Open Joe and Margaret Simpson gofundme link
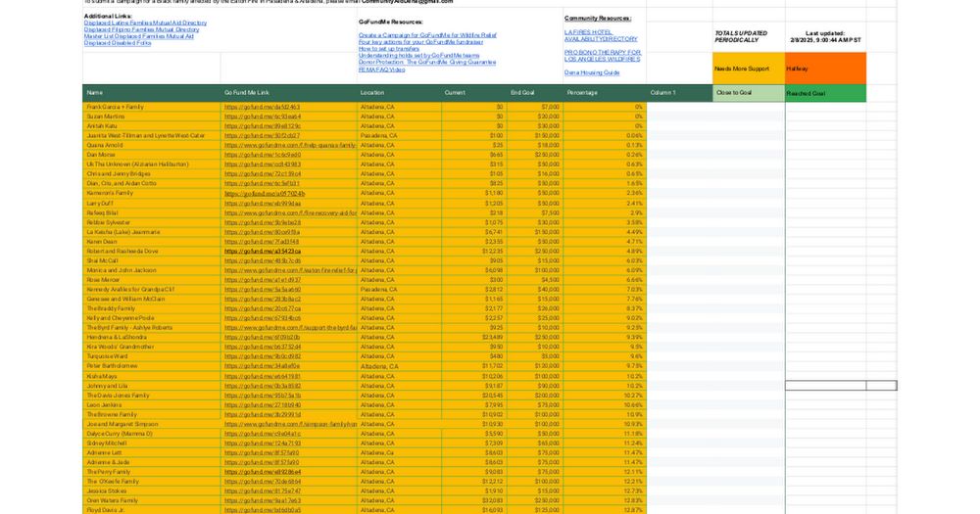The image size is (980, 514). [x=290, y=424]
